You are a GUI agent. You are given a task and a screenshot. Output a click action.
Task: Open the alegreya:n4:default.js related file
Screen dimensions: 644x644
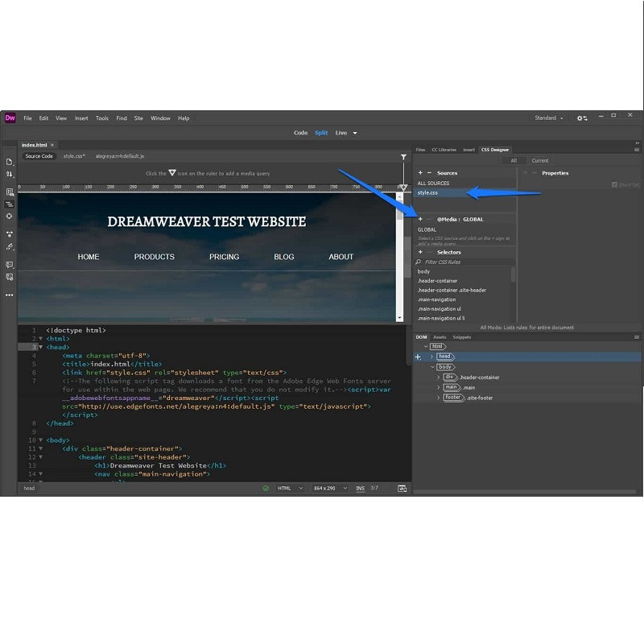(x=120, y=156)
